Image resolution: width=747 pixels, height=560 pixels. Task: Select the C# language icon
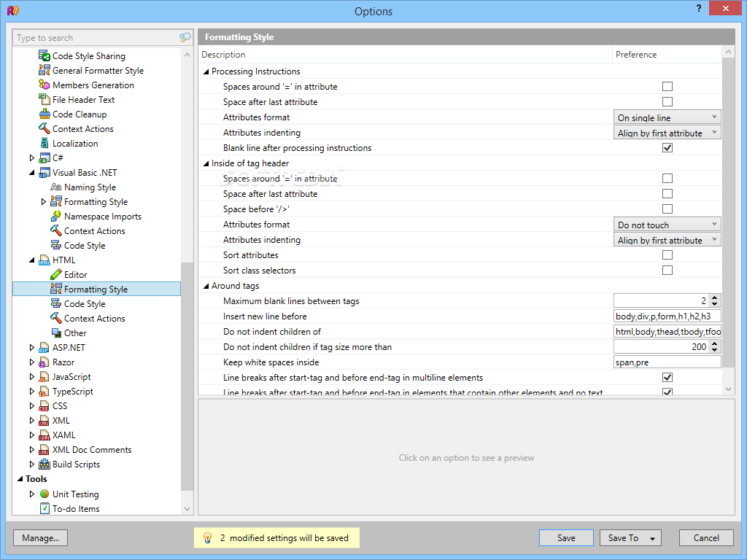(x=44, y=158)
